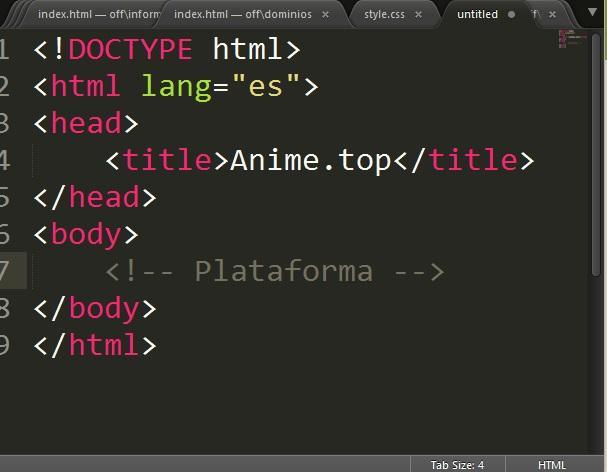
Task: Change syntax via HTML status bar item
Action: 552,465
